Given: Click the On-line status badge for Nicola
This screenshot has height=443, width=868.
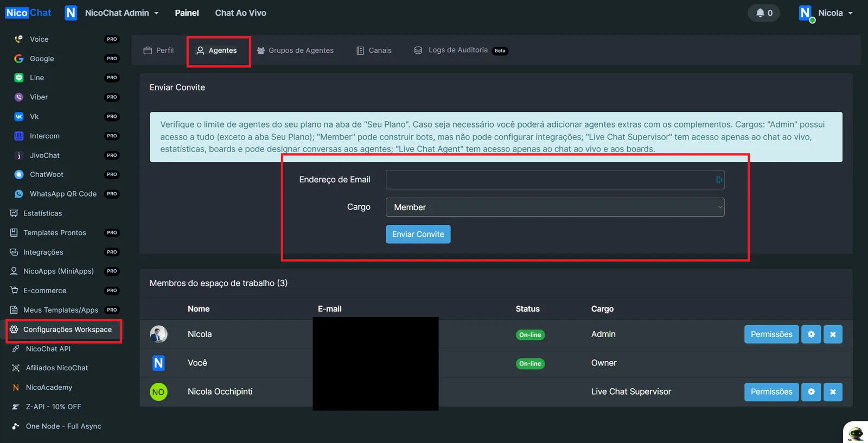Looking at the screenshot, I should (530, 335).
